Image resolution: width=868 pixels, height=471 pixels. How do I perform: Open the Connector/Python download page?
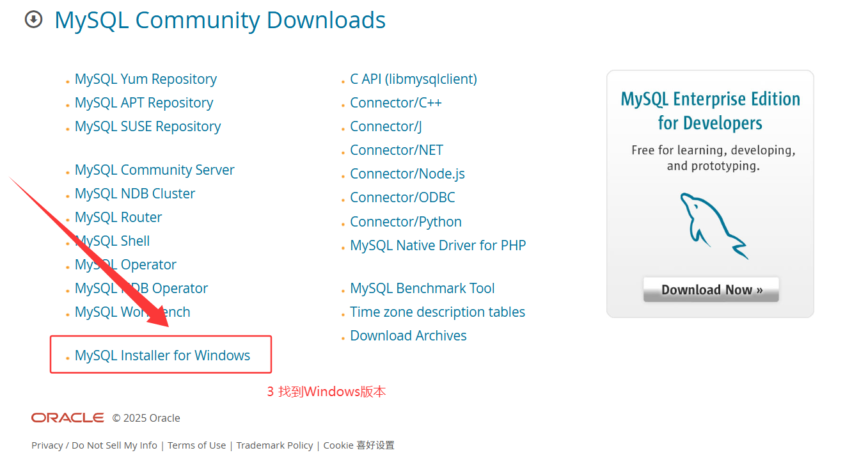[406, 221]
